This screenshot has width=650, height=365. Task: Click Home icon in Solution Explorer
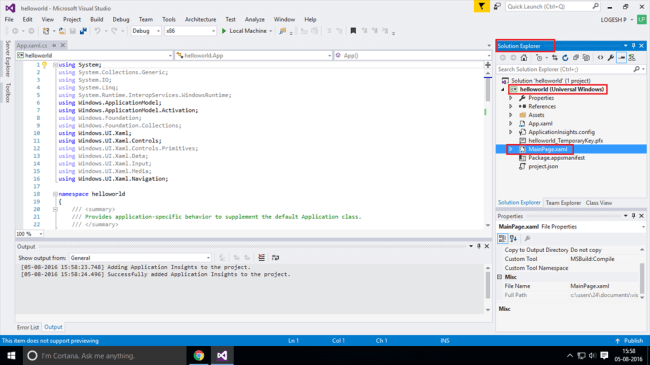[x=524, y=58]
